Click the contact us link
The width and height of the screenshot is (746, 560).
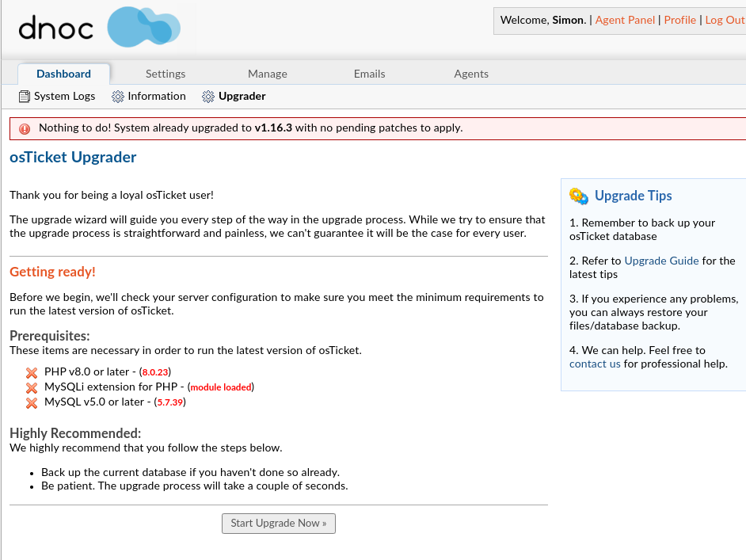click(x=595, y=364)
